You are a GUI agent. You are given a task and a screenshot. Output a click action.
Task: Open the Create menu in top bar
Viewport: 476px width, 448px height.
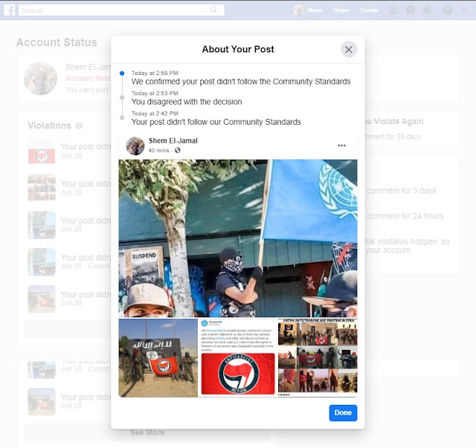[369, 10]
